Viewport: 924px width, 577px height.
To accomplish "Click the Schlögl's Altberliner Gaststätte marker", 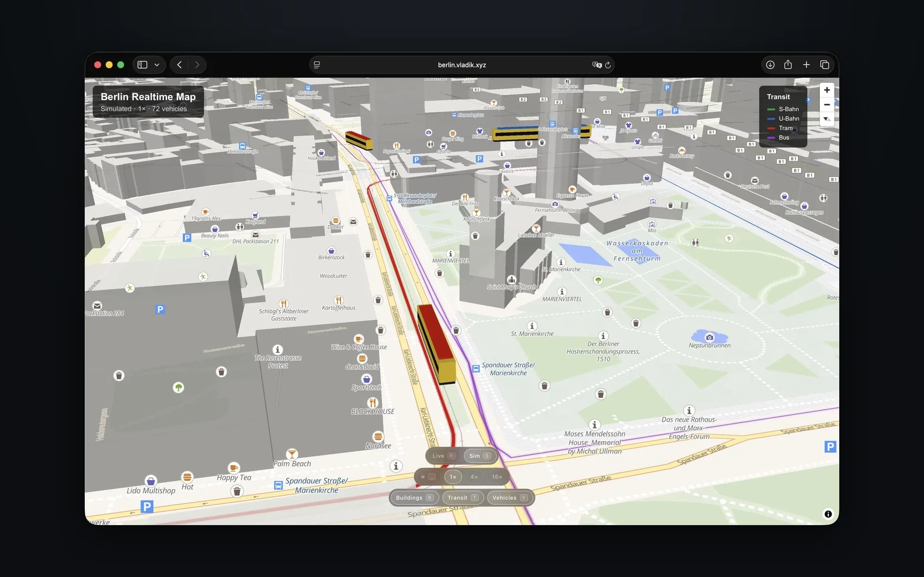I will [x=283, y=303].
